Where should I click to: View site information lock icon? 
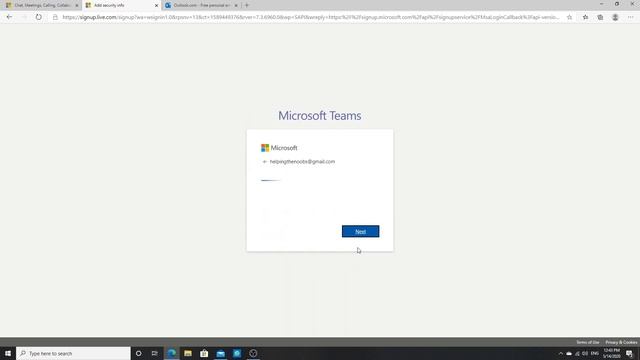(55, 17)
